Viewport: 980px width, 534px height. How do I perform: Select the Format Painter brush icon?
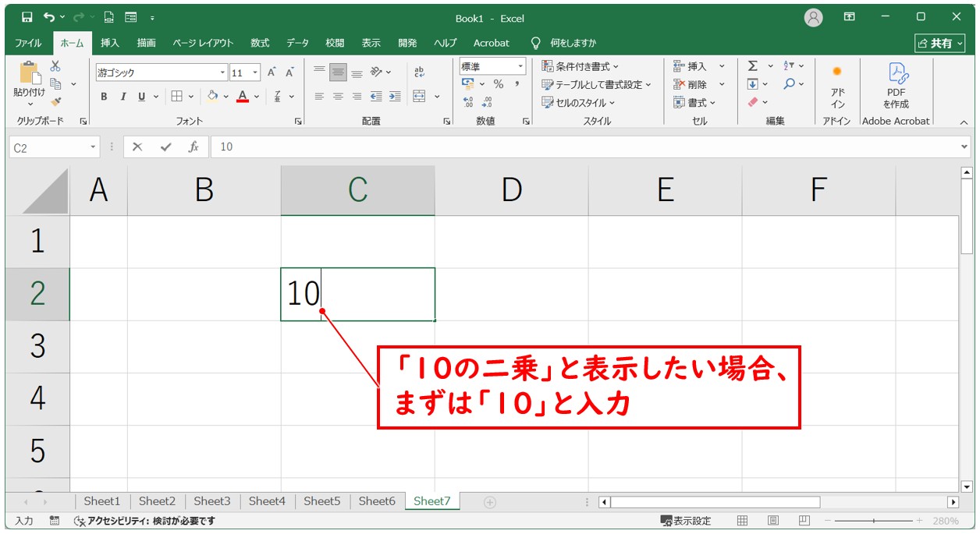point(55,101)
